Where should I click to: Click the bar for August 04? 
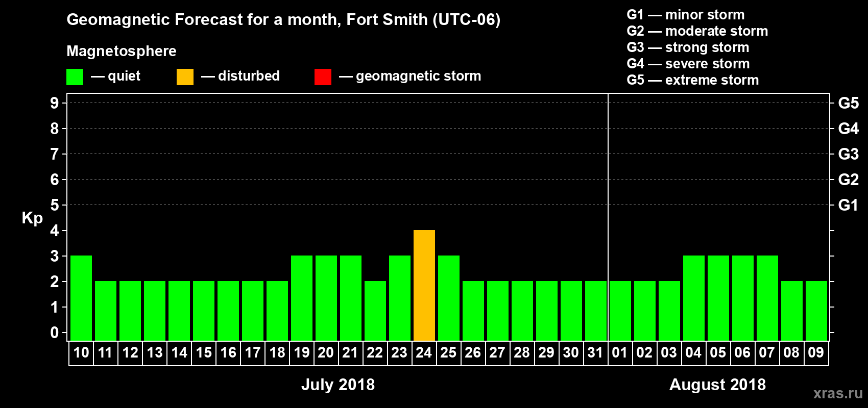tap(694, 298)
